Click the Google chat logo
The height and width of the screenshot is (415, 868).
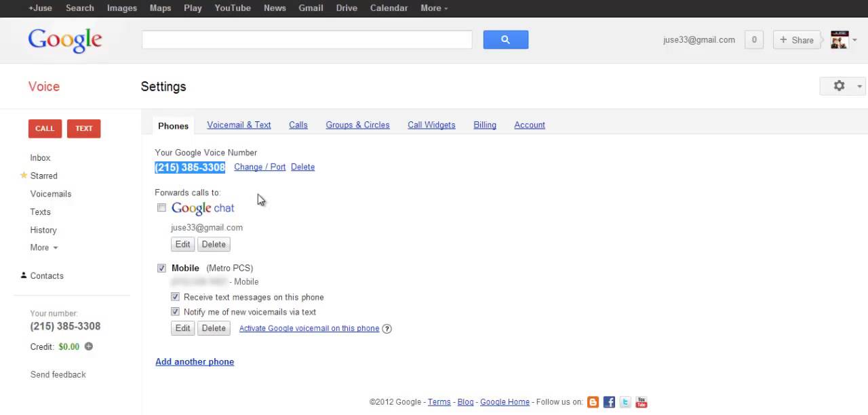click(203, 208)
